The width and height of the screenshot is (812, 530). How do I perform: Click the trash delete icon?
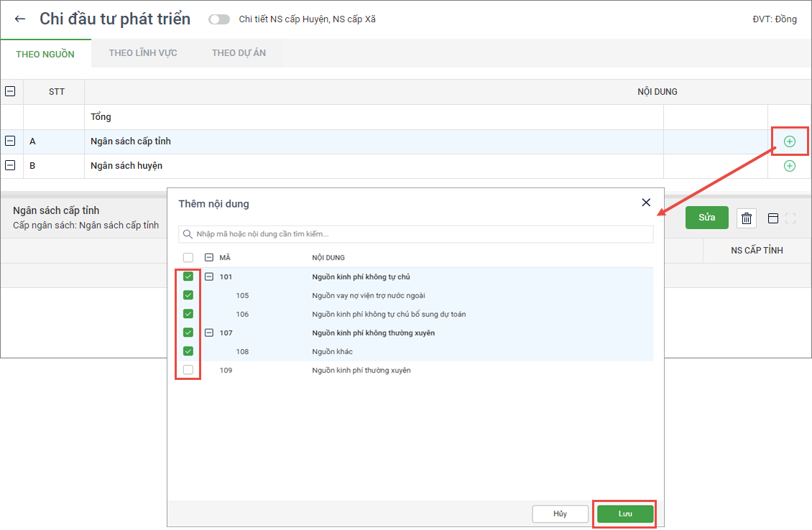[747, 218]
